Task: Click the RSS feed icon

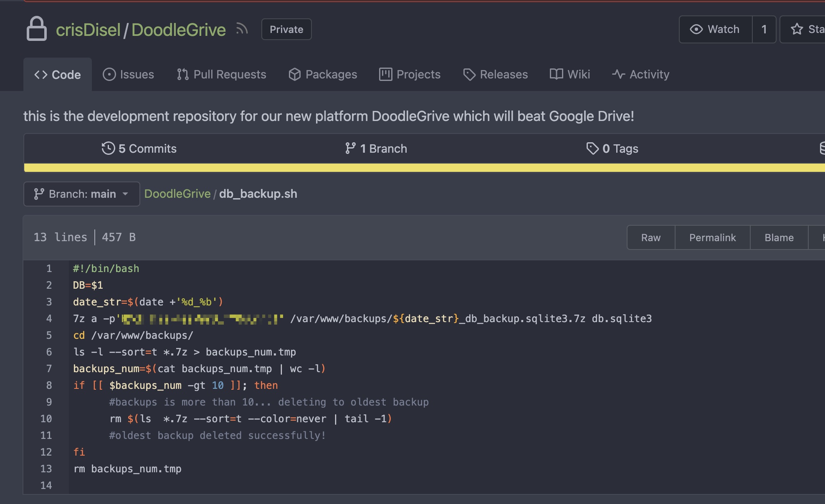Action: (x=242, y=29)
